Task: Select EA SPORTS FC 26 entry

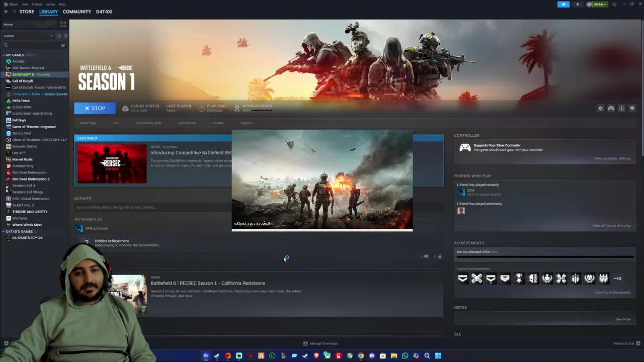Action: 27,238
